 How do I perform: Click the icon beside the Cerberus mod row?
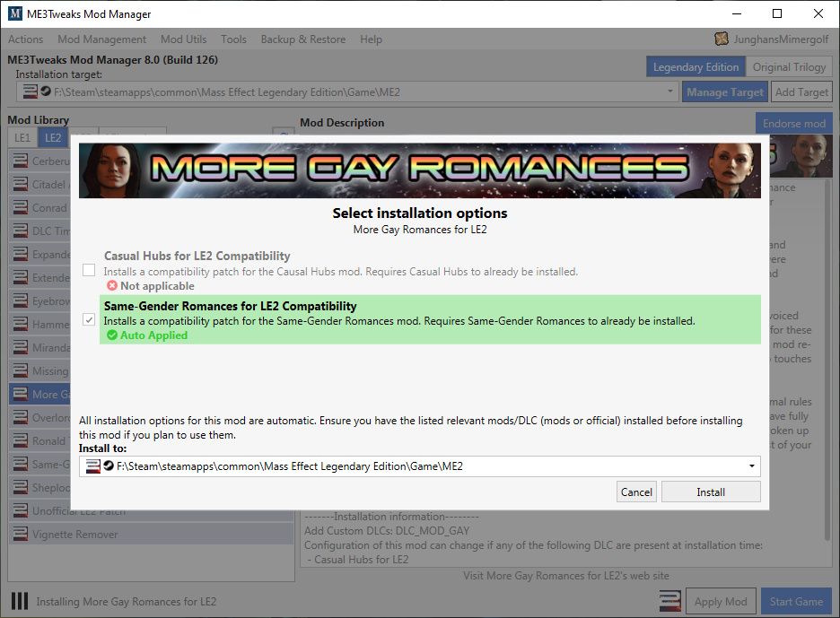(x=21, y=161)
